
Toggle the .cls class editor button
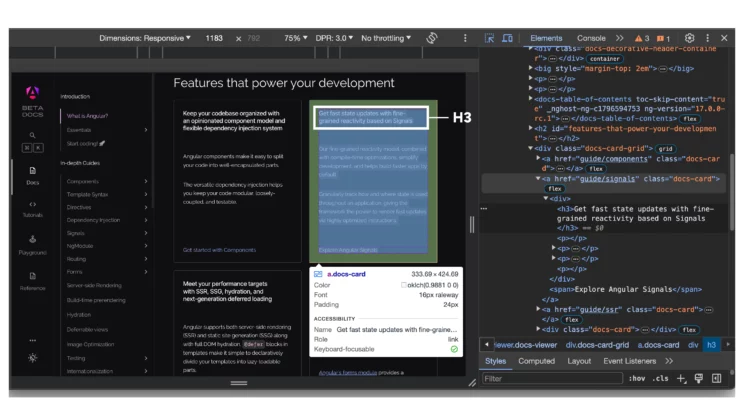(x=660, y=378)
